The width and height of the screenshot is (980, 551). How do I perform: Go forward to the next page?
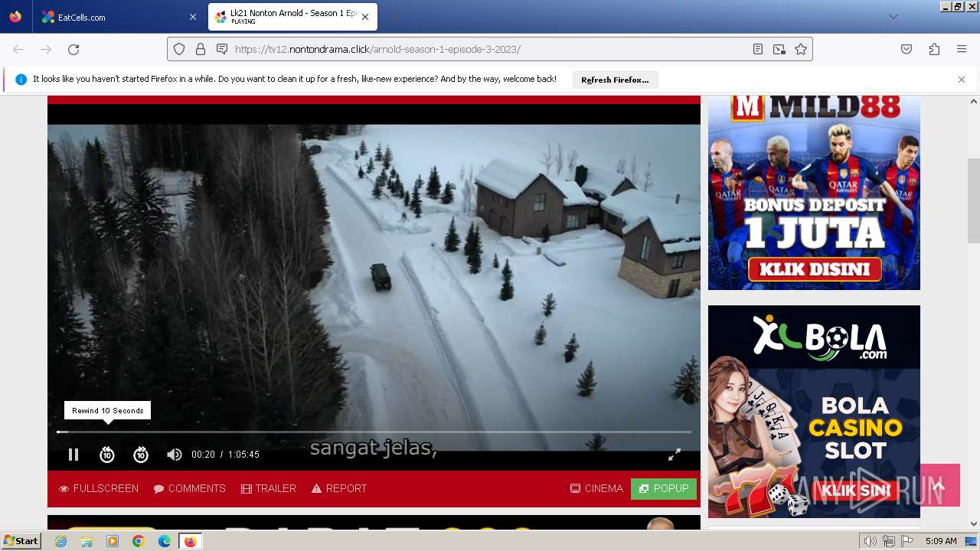[x=46, y=49]
